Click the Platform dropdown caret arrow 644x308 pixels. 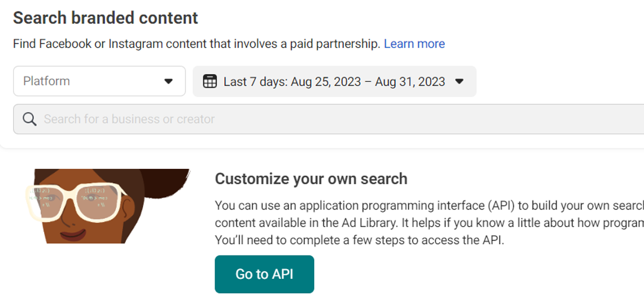[168, 81]
